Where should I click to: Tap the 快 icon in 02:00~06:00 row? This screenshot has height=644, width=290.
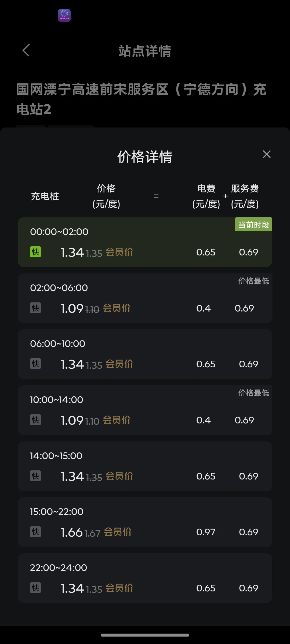[35, 308]
